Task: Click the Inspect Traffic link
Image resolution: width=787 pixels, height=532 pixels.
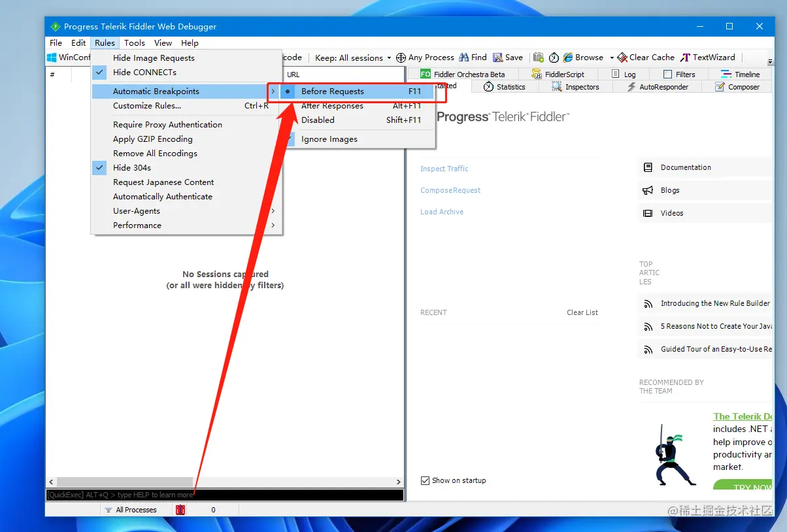Action: [x=444, y=169]
